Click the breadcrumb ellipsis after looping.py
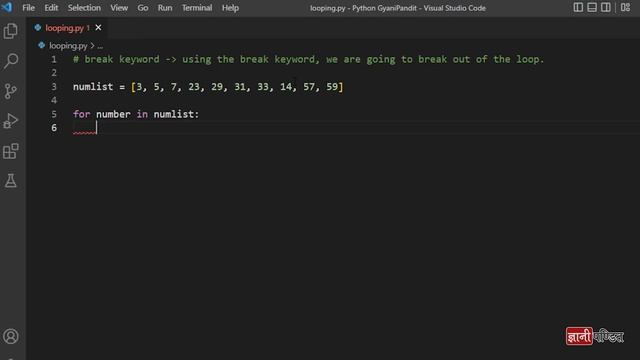640x360 pixels. point(100,46)
